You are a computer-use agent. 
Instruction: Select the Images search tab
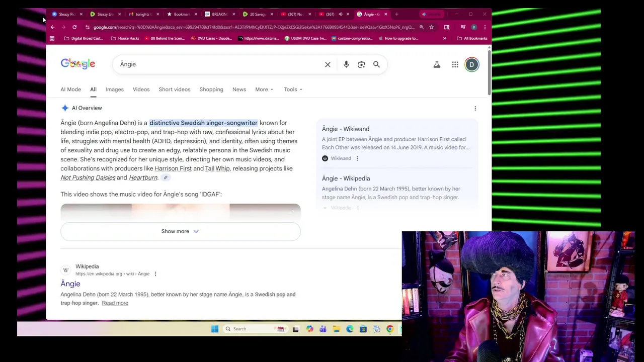115,89
